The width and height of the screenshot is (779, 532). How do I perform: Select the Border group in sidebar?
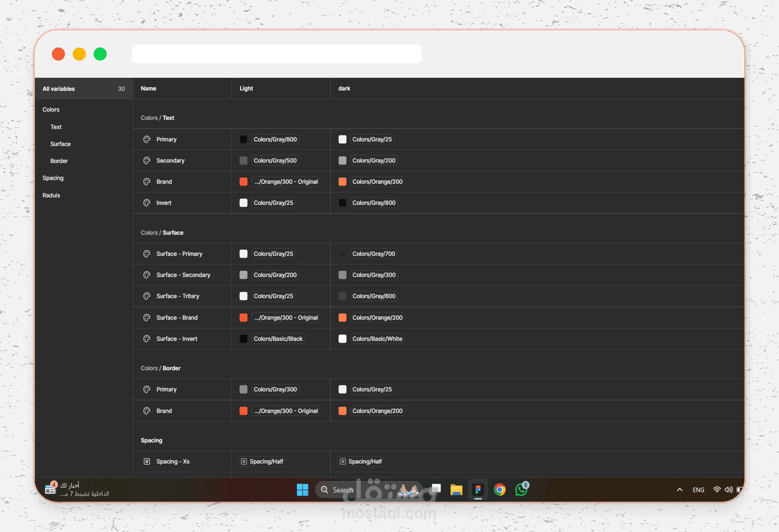tap(59, 161)
